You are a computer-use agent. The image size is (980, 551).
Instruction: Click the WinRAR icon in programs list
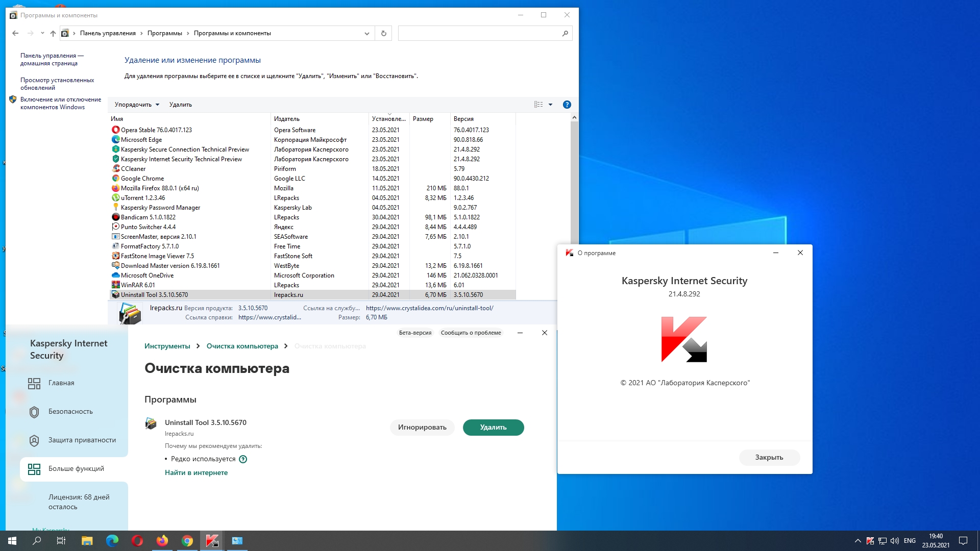(116, 285)
